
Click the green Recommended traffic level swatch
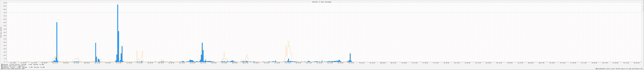[x=596, y=69]
